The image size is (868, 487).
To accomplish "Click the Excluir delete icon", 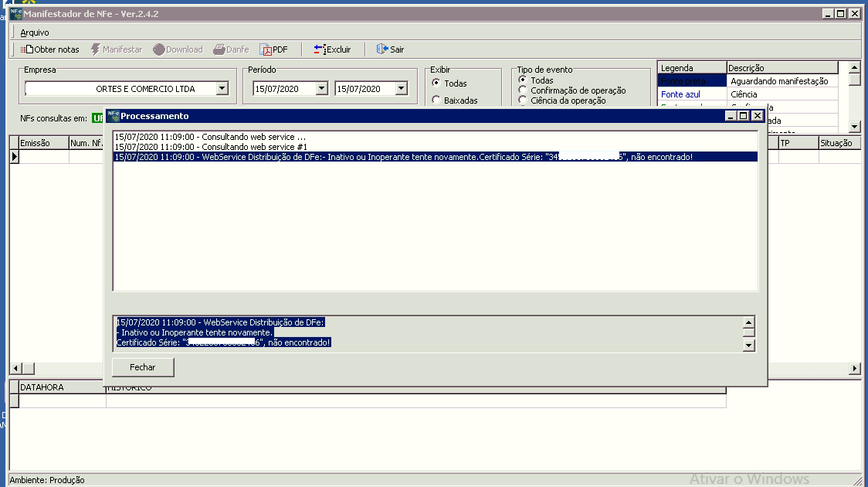I will click(x=320, y=49).
